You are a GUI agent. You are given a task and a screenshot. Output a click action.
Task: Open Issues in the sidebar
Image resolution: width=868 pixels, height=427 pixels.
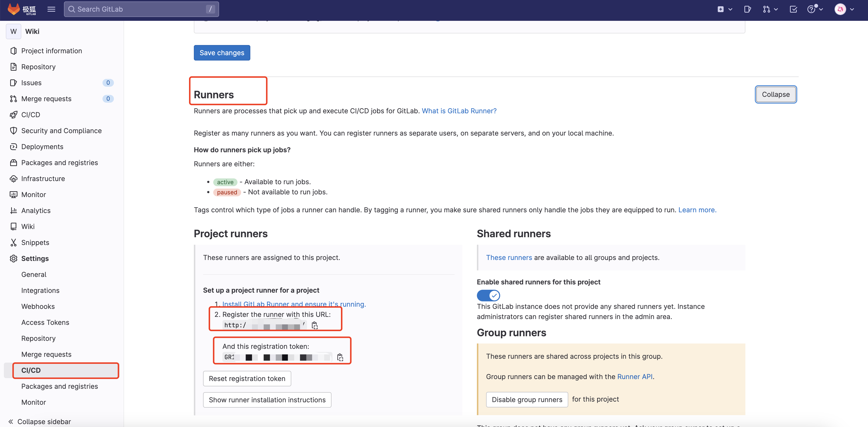[31, 83]
